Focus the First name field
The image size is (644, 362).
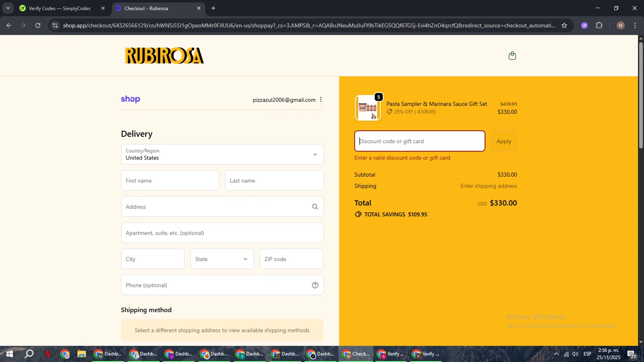170,181
